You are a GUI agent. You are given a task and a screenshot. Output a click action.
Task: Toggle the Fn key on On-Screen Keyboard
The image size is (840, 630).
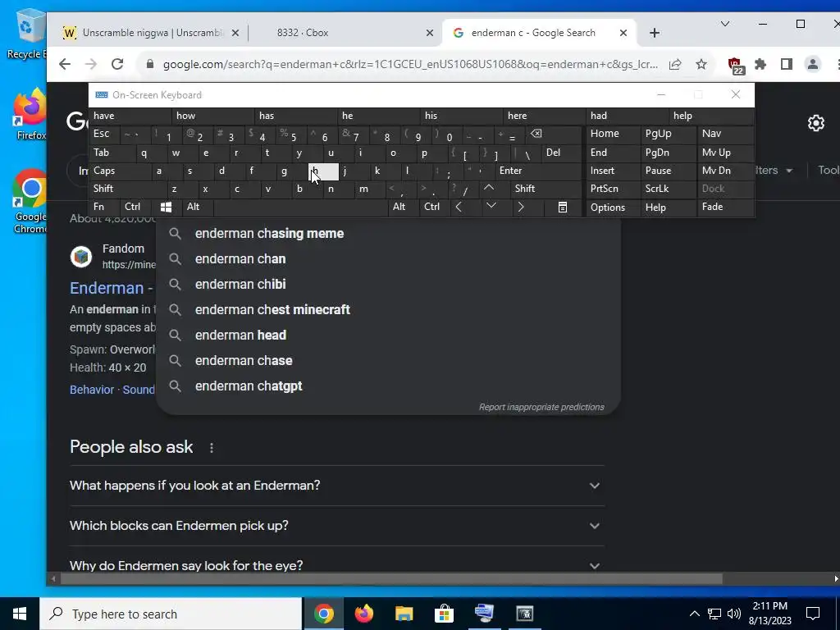click(x=105, y=207)
